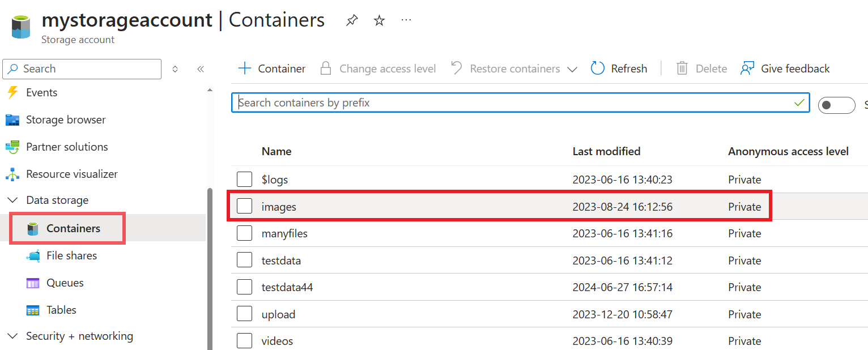
Task: Refresh the container list
Action: click(619, 68)
